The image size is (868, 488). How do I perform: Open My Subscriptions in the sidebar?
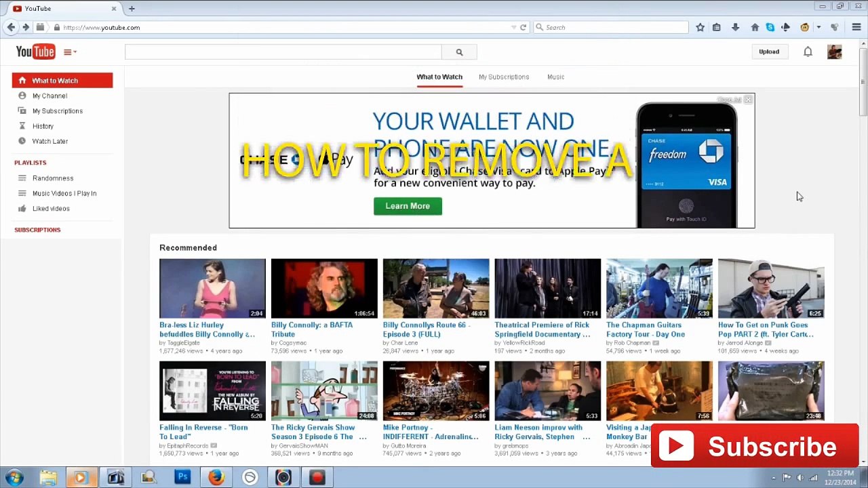(x=58, y=111)
